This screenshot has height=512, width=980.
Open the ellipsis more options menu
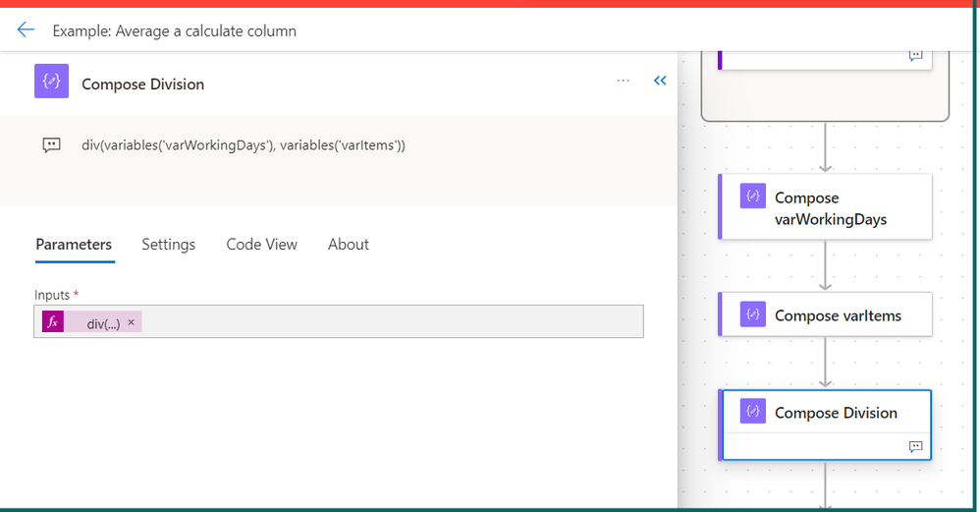[x=624, y=81]
